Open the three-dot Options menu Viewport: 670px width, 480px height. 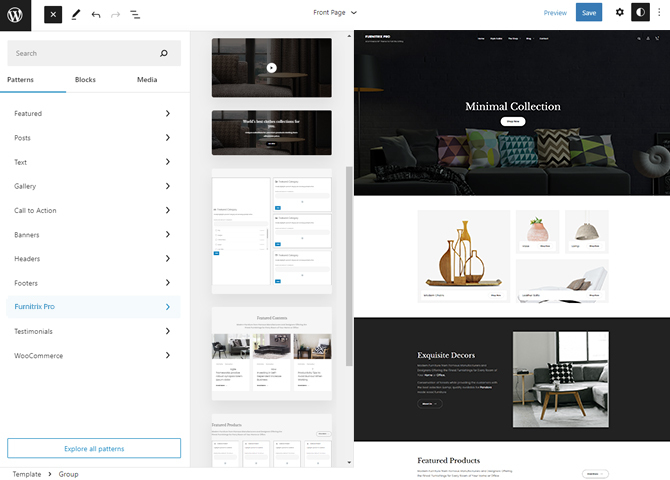pyautogui.click(x=659, y=13)
